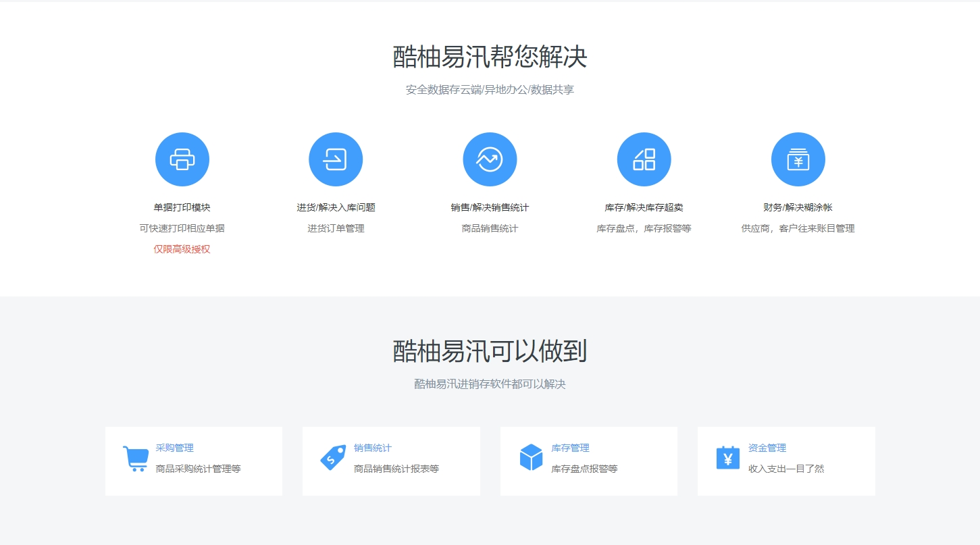Select the 商品采购统计管理等 text
This screenshot has width=980, height=545.
tap(198, 469)
